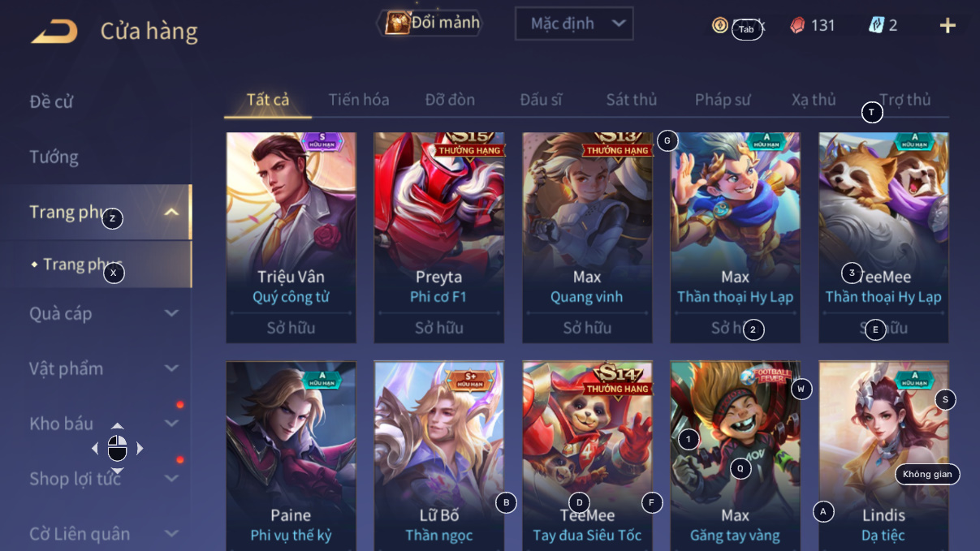980x551 pixels.
Task: Open Đề cử in the sidebar
Action: pyautogui.click(x=51, y=102)
